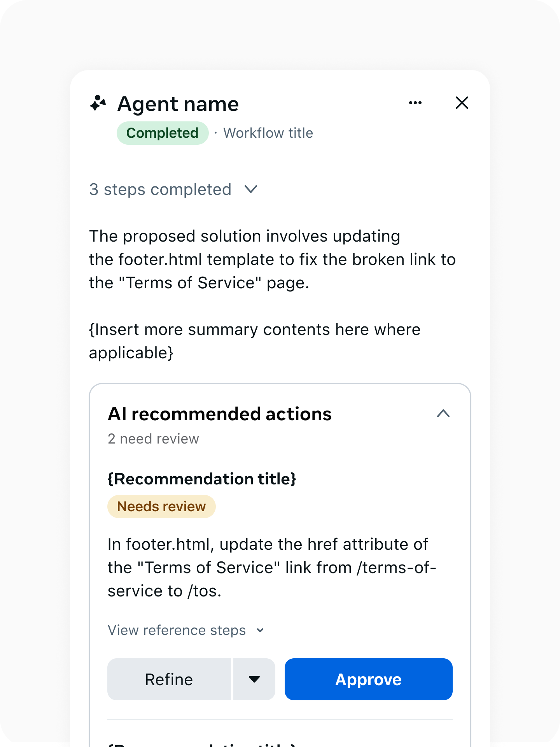The image size is (560, 747).
Task: Click the 2 need review subtitle
Action: click(x=153, y=439)
